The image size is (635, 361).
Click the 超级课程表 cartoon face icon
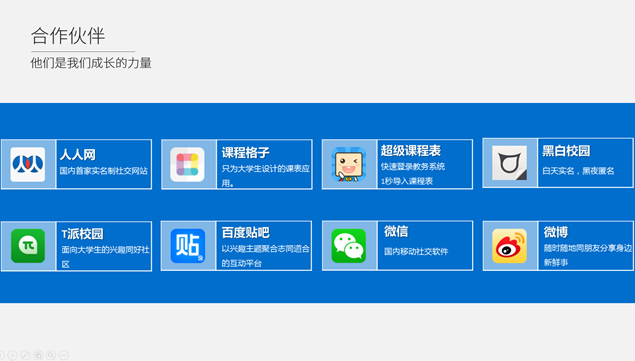[349, 164]
